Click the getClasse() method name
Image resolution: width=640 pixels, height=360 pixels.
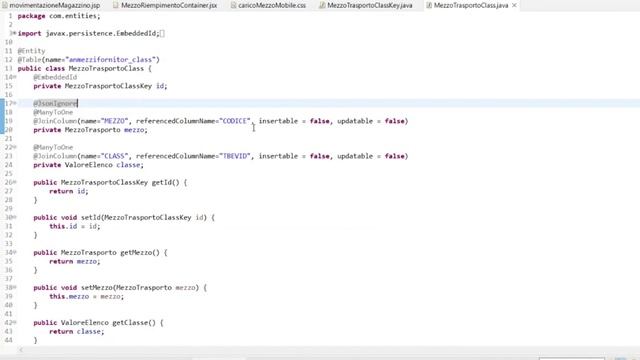click(134, 323)
